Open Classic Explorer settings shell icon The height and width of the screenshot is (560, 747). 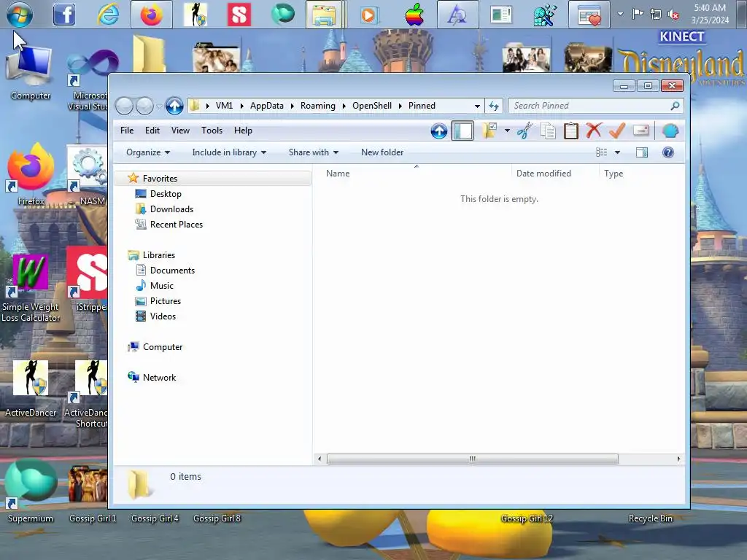(x=670, y=131)
